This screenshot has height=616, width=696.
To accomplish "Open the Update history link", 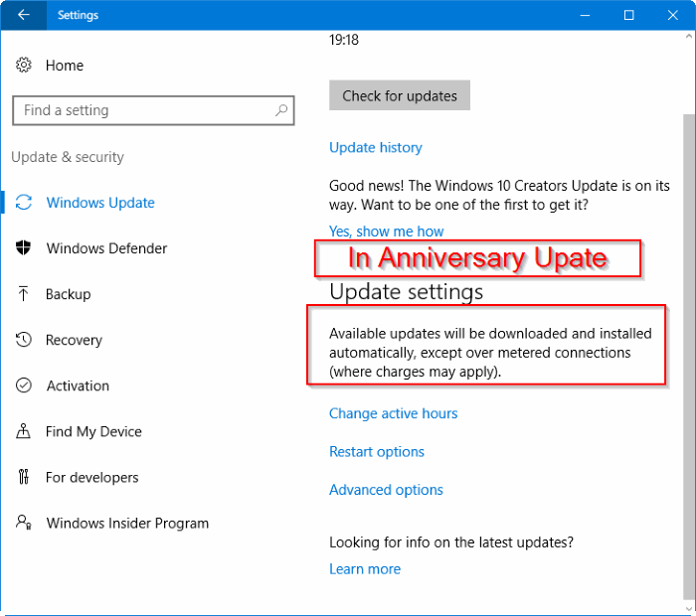I will (x=376, y=147).
